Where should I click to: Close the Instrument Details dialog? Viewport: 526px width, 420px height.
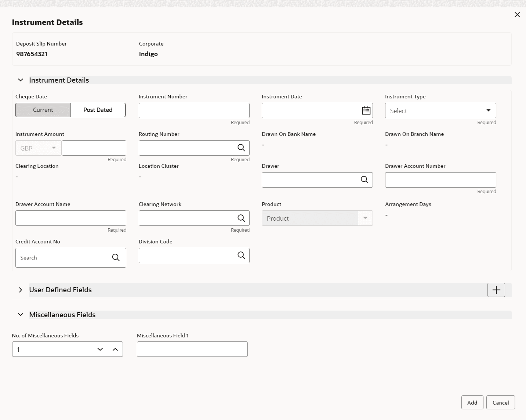click(517, 15)
